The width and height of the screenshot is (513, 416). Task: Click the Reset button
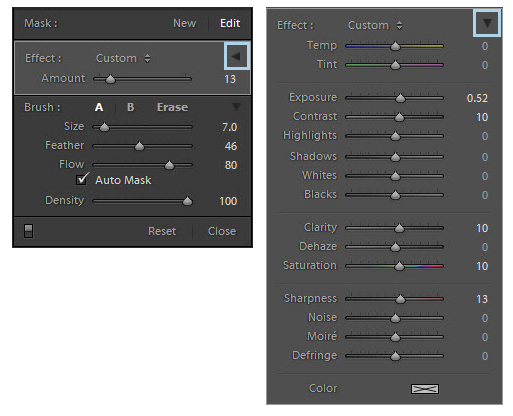[x=162, y=231]
